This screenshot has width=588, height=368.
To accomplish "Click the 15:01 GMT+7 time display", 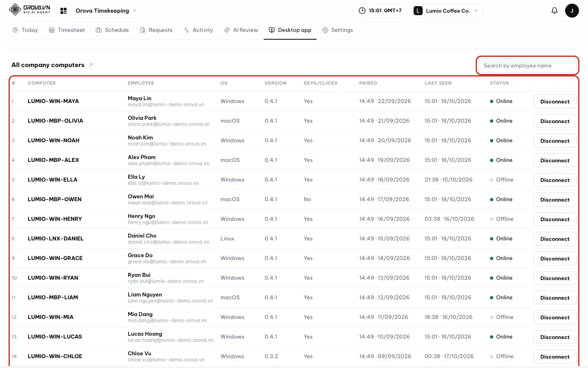I will pyautogui.click(x=380, y=11).
